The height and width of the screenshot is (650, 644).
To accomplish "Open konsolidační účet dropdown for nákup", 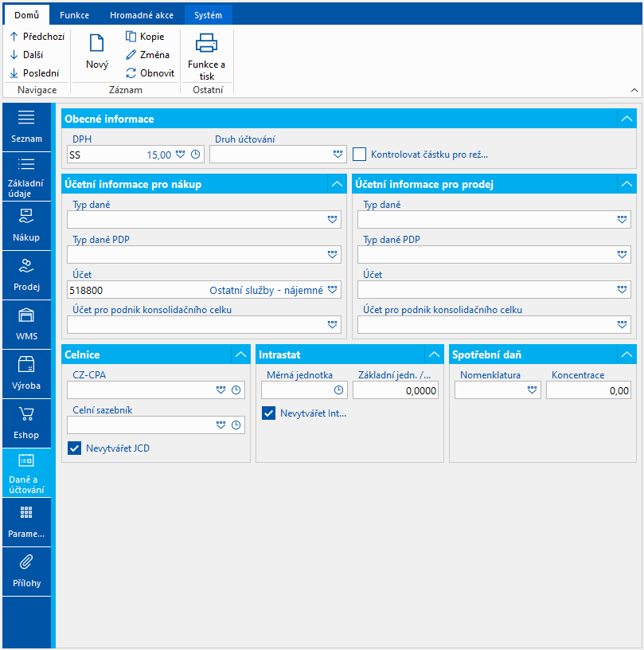I will 332,325.
